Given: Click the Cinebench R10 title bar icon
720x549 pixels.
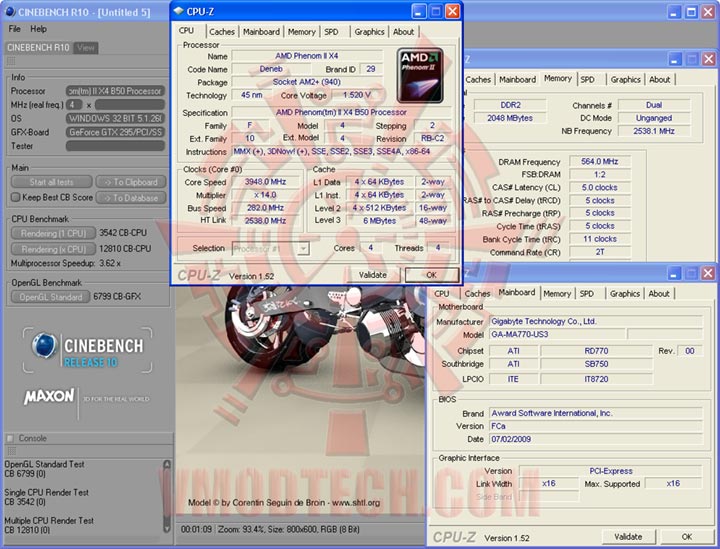Looking at the screenshot, I should pyautogui.click(x=9, y=12).
